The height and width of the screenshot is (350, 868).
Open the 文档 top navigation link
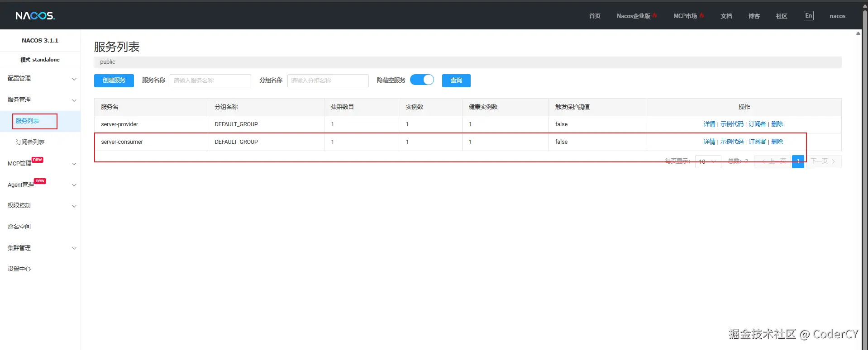pyautogui.click(x=726, y=16)
